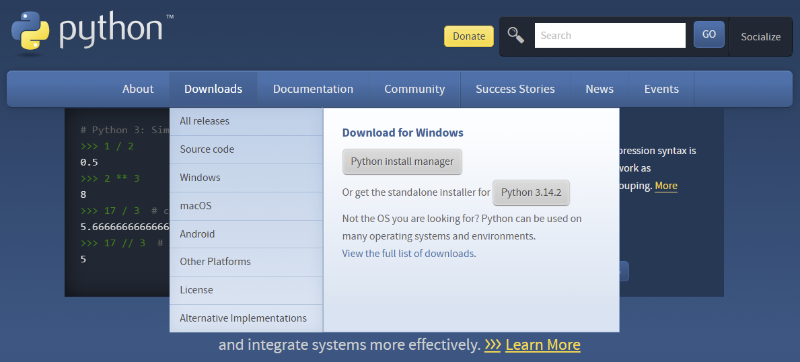
Task: Click the magnifying glass search icon
Action: click(x=516, y=35)
